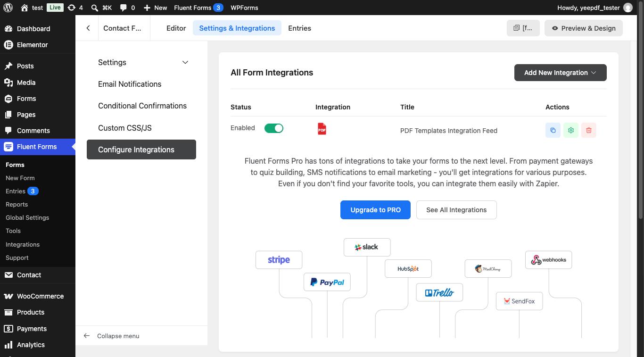Select Configure Integrations menu item
644x357 pixels.
pyautogui.click(x=141, y=149)
